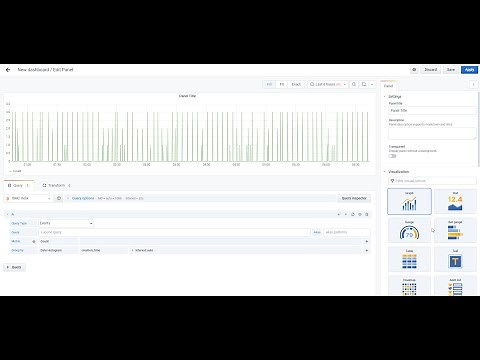Click the Discard button
Viewport: 480px width, 360px height.
tap(431, 70)
